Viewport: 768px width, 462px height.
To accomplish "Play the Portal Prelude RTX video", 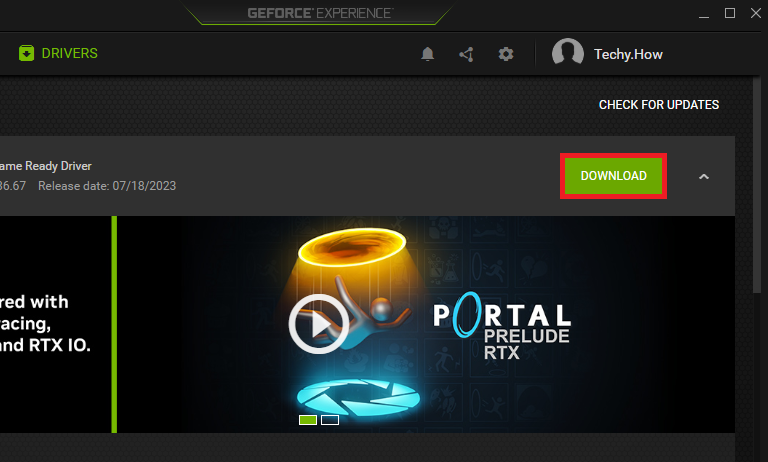I will [319, 324].
